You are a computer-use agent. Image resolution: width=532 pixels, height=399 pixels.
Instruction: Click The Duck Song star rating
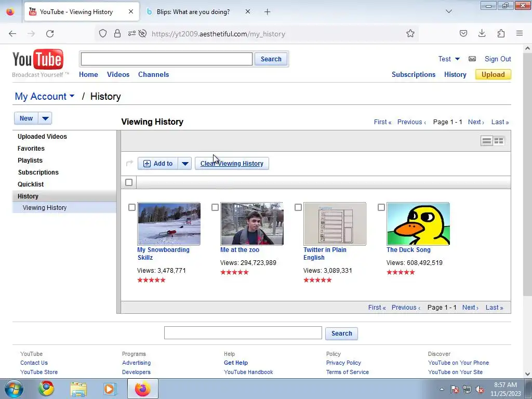coord(401,272)
